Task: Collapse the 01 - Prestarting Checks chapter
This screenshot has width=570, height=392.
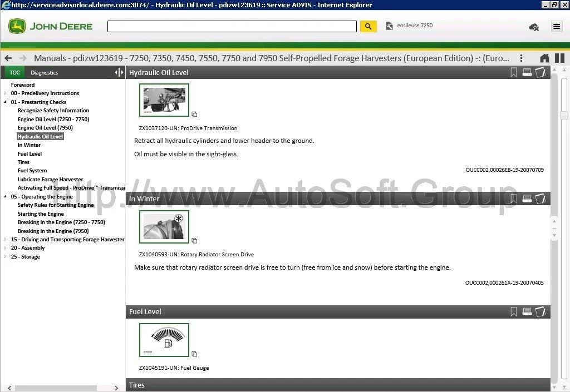Action: tap(4, 102)
